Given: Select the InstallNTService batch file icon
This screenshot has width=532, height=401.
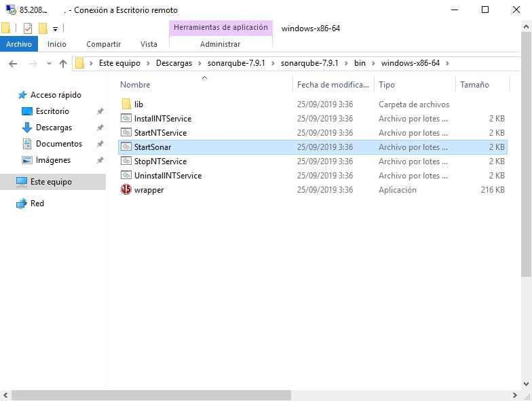Looking at the screenshot, I should [x=126, y=118].
